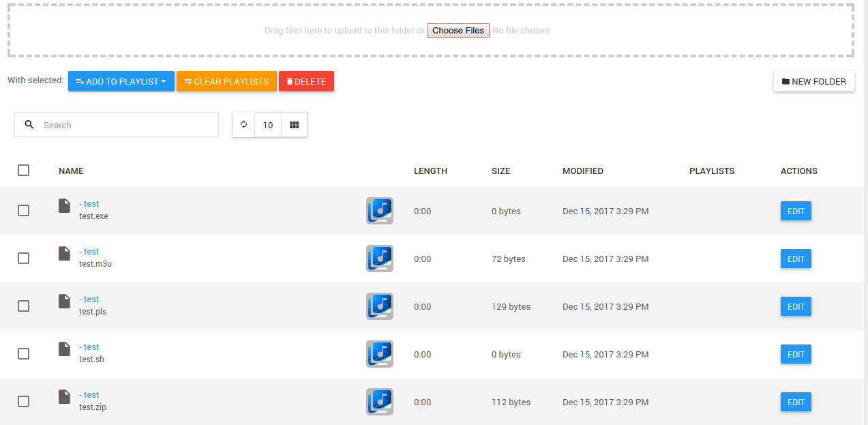This screenshot has height=425, width=868.
Task: Click the playlist icon in CLEAR PLAYLISTS button
Action: (187, 80)
